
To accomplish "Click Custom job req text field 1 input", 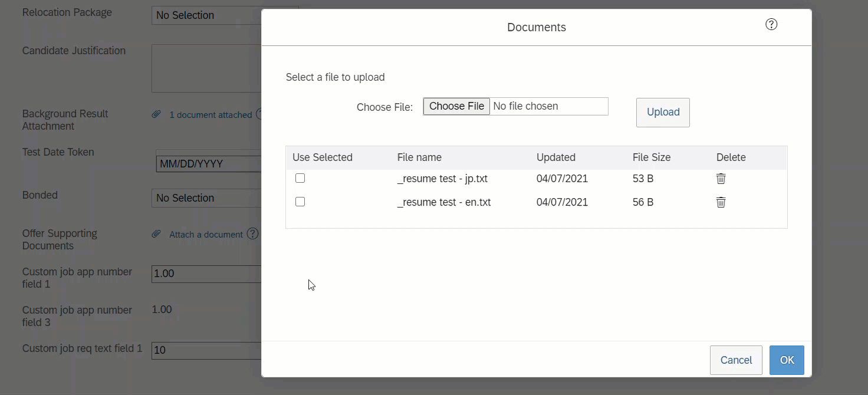I will click(x=206, y=350).
